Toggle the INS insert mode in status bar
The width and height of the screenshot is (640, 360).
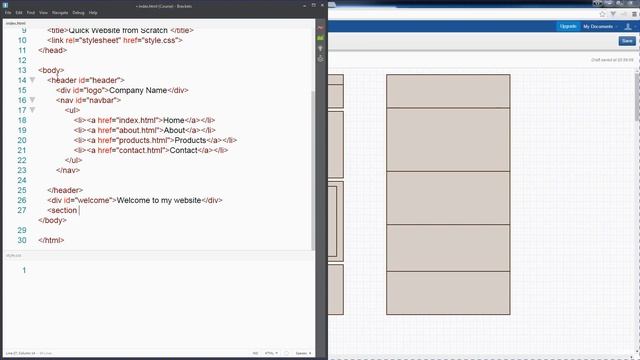(x=256, y=353)
